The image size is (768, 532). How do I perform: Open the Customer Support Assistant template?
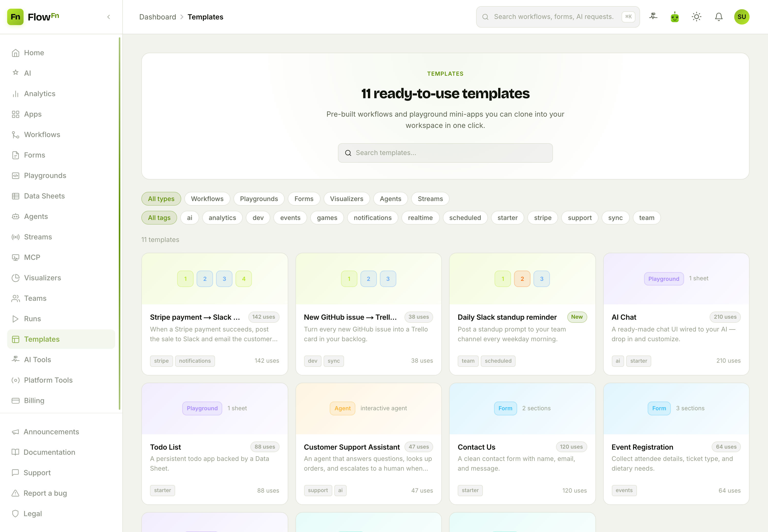pyautogui.click(x=368, y=444)
